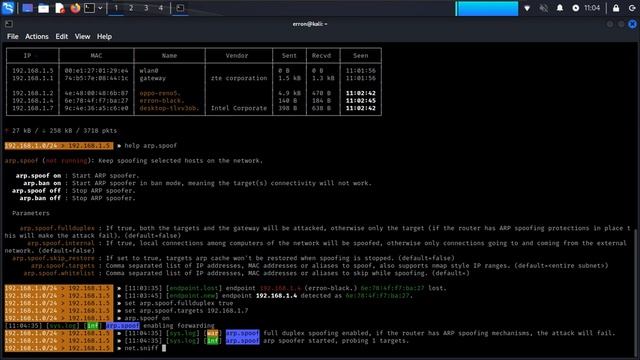This screenshot has height=360, width=640.
Task: Switch to workspace 2
Action: (131, 8)
